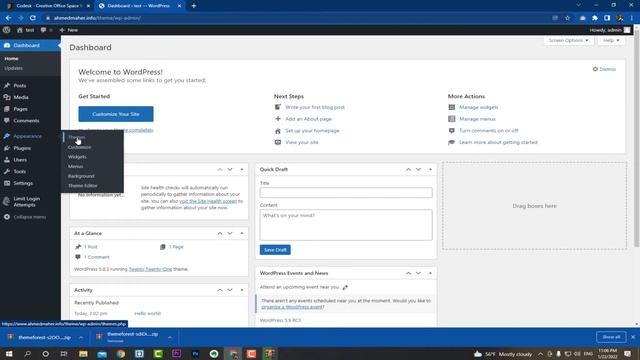The height and width of the screenshot is (360, 640).
Task: Select Menus in Appearance submenu
Action: (x=76, y=166)
